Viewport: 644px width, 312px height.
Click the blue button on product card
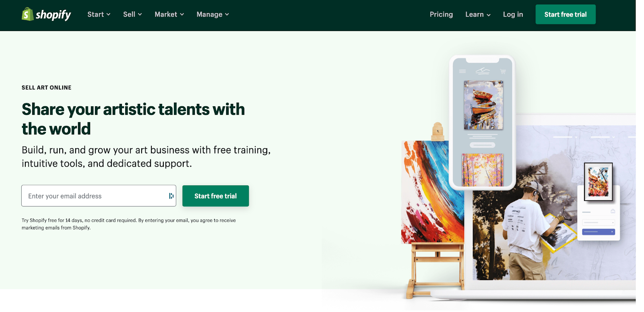pyautogui.click(x=598, y=232)
